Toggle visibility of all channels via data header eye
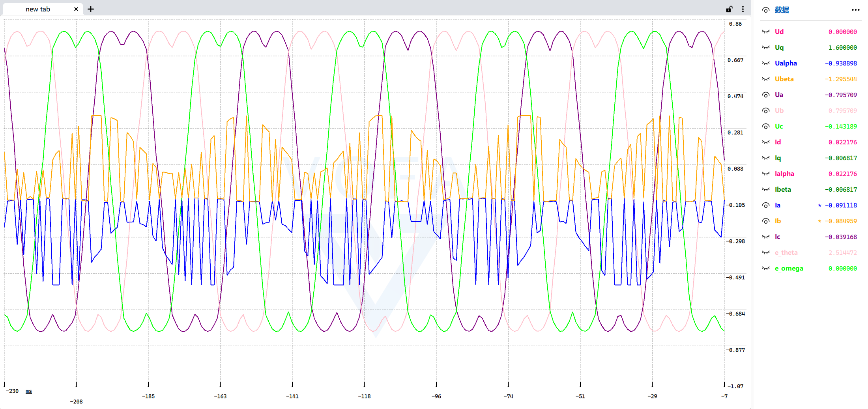Screen dimensions: 868x409 [x=765, y=10]
